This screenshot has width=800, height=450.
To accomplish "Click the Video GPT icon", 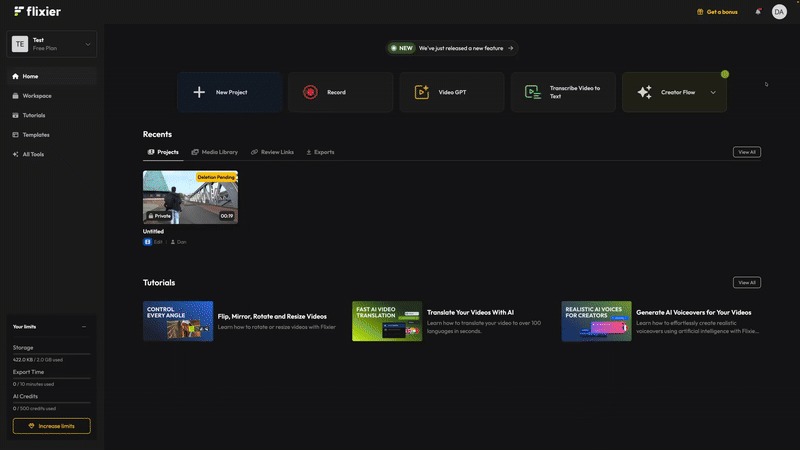I will click(x=422, y=92).
